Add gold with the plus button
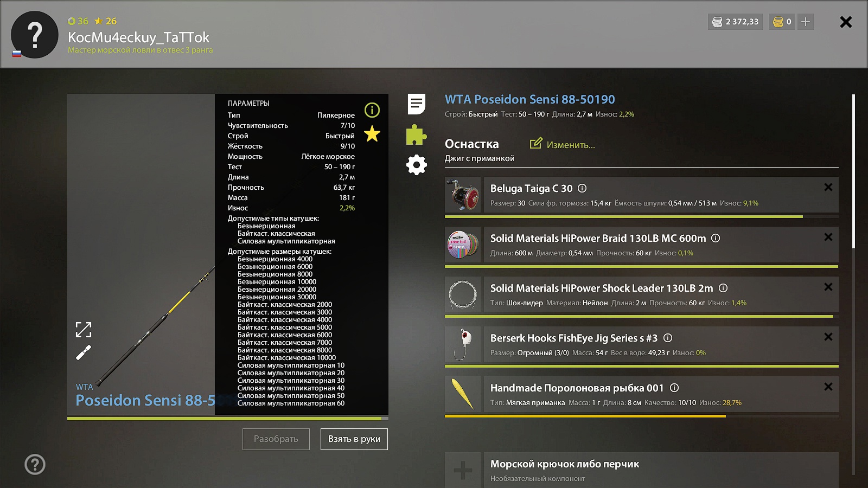 (x=806, y=22)
